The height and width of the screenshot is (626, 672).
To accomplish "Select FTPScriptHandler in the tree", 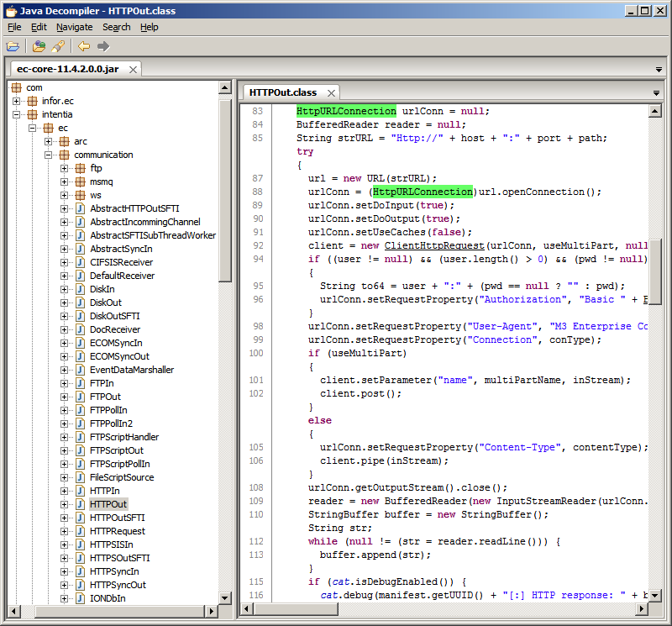I will pyautogui.click(x=123, y=437).
